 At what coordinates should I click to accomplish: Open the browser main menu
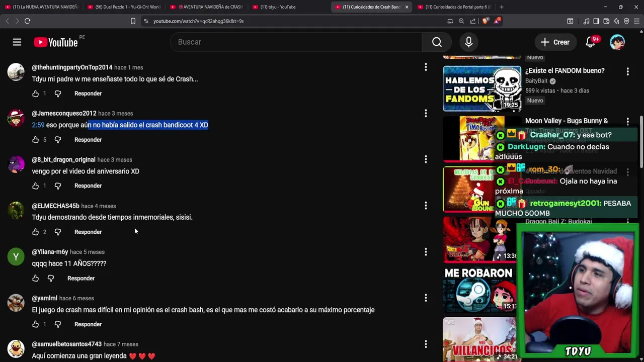click(637, 21)
